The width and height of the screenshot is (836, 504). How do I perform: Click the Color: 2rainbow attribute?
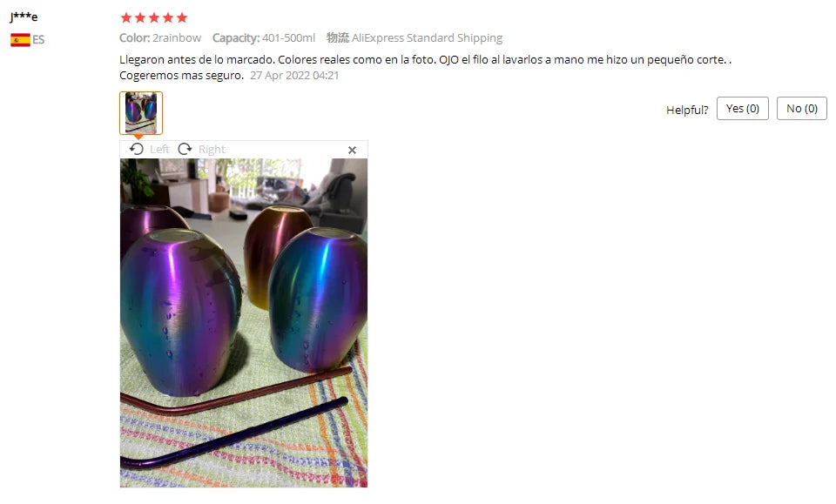coord(160,37)
